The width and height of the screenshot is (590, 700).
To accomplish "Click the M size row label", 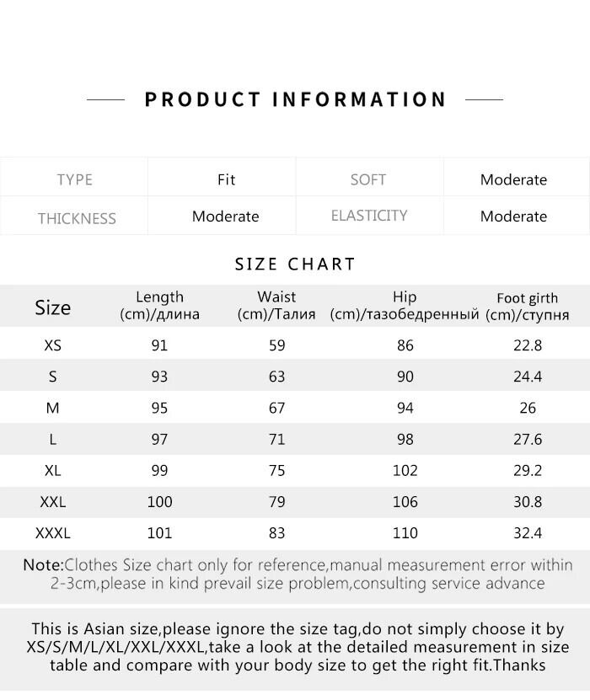I will (52, 408).
